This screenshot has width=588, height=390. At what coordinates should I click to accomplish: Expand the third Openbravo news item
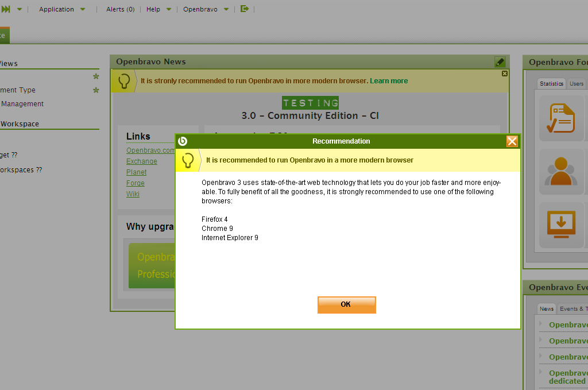click(541, 356)
